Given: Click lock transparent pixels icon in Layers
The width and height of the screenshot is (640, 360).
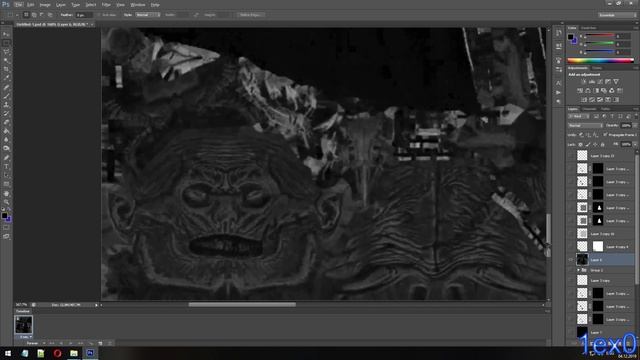Looking at the screenshot, I should (x=580, y=144).
